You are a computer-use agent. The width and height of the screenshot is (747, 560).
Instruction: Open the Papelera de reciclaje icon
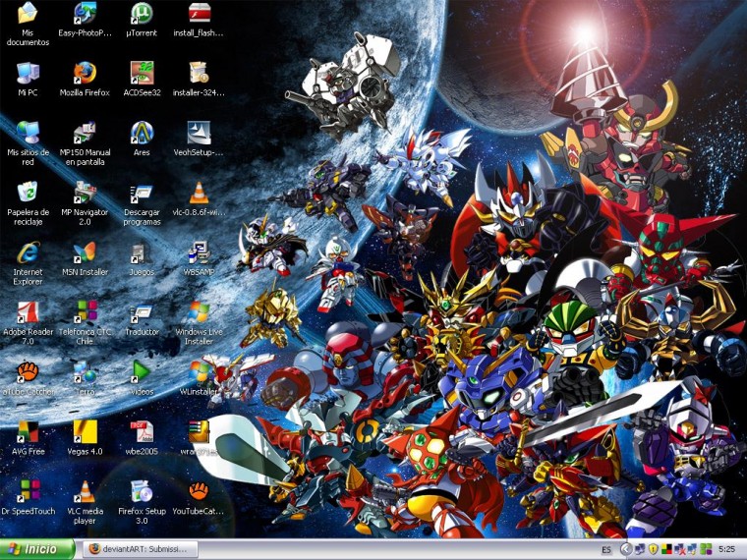click(28, 193)
